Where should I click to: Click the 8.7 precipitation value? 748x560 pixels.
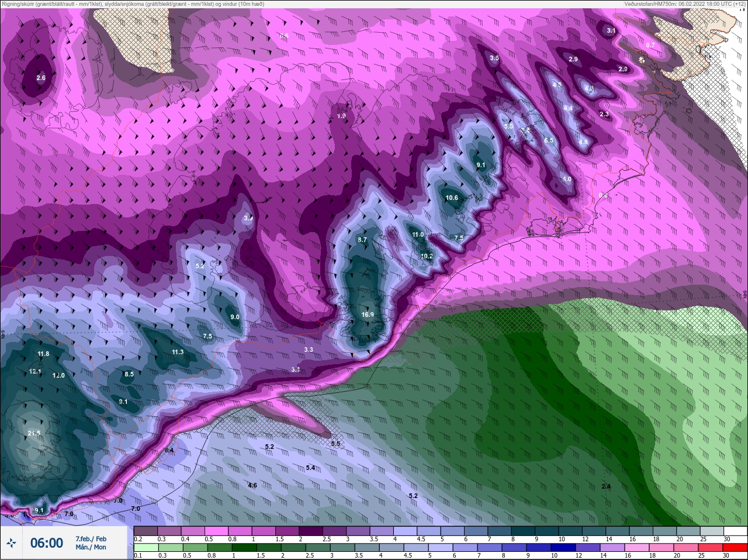362,240
